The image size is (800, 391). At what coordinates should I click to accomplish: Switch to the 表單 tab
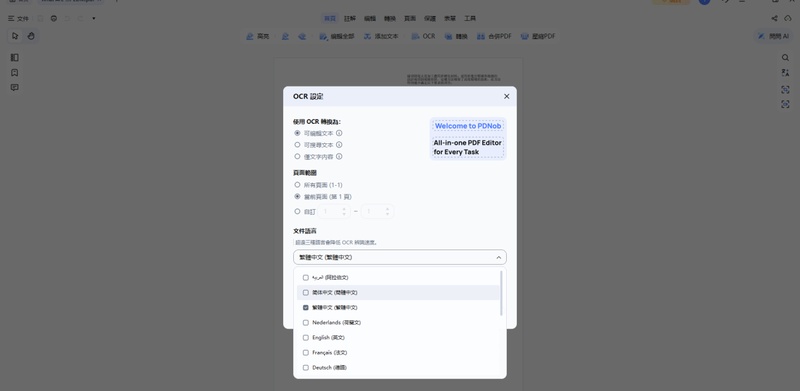click(x=450, y=18)
